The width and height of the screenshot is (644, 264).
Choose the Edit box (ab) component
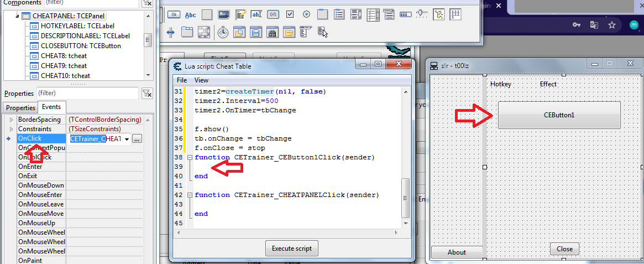(x=256, y=14)
